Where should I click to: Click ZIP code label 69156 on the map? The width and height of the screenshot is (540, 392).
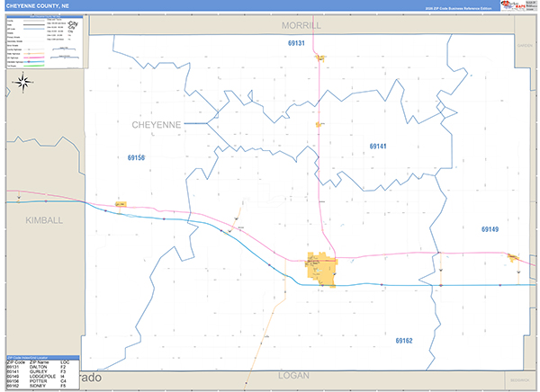pos(136,157)
